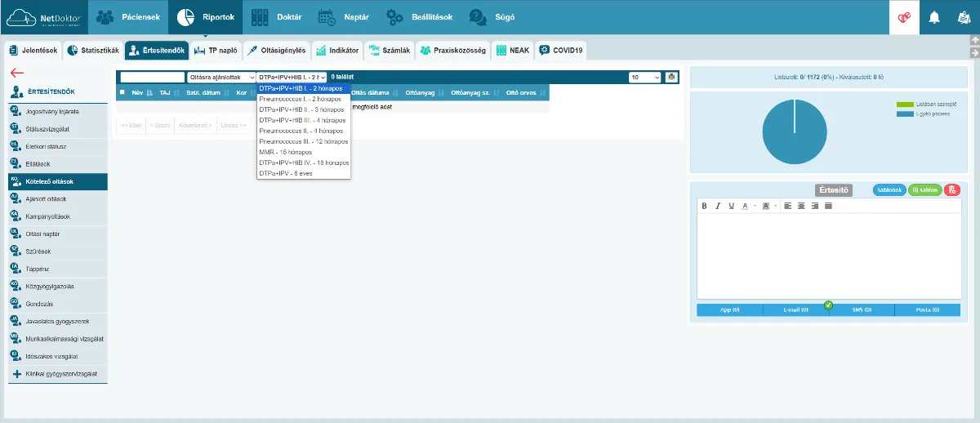
Task: Center align editor text
Action: point(801,206)
